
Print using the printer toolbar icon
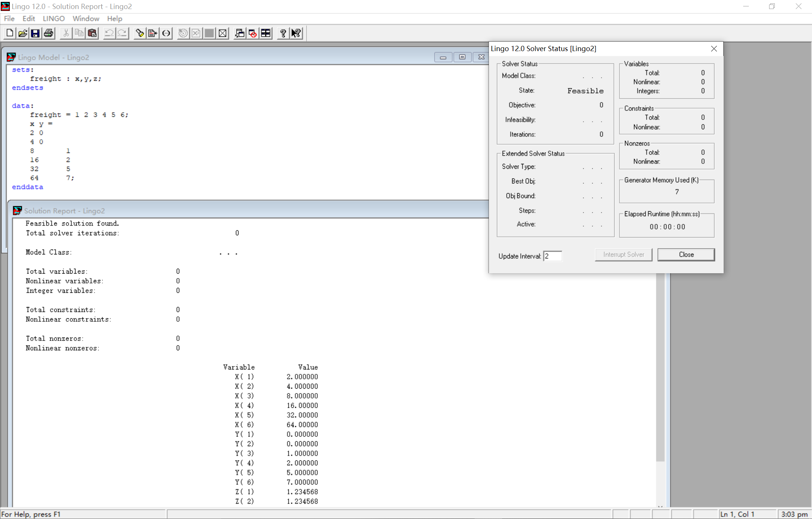click(49, 33)
